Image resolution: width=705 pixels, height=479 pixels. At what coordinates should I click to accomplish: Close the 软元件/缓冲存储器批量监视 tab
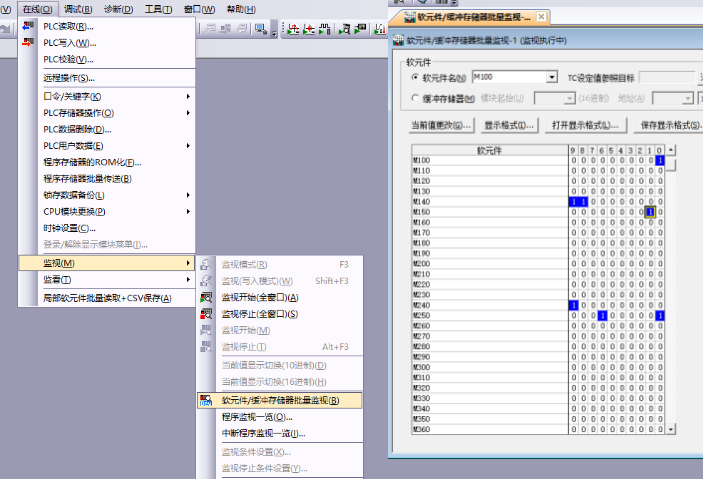[x=541, y=17]
